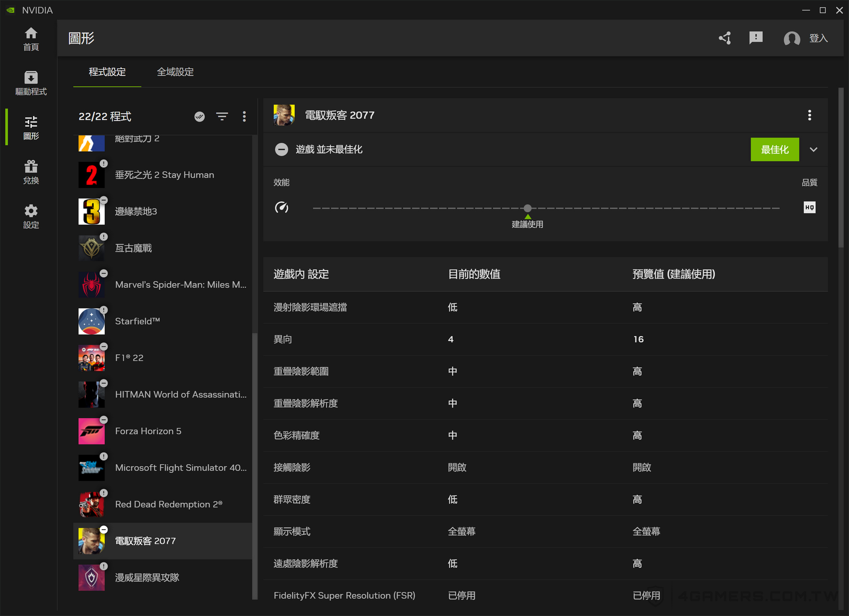Viewport: 849px width, 616px height.
Task: Click the performance-quality slider handle
Action: point(528,208)
